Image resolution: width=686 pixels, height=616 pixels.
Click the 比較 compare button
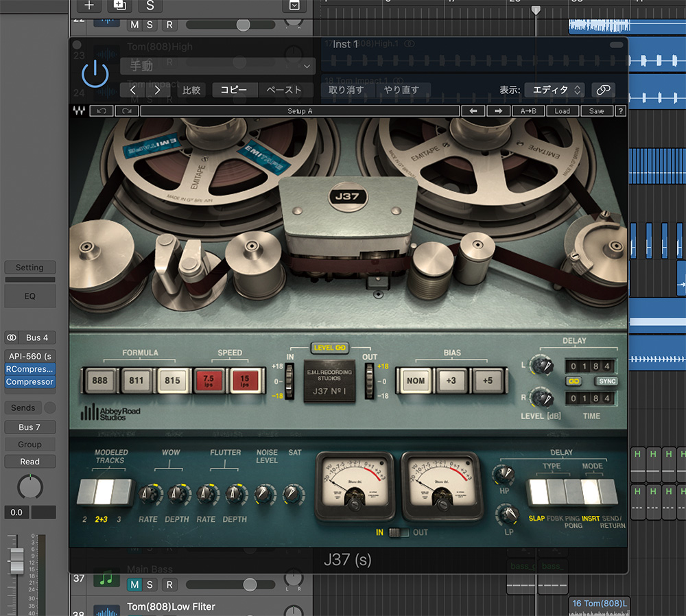click(191, 90)
